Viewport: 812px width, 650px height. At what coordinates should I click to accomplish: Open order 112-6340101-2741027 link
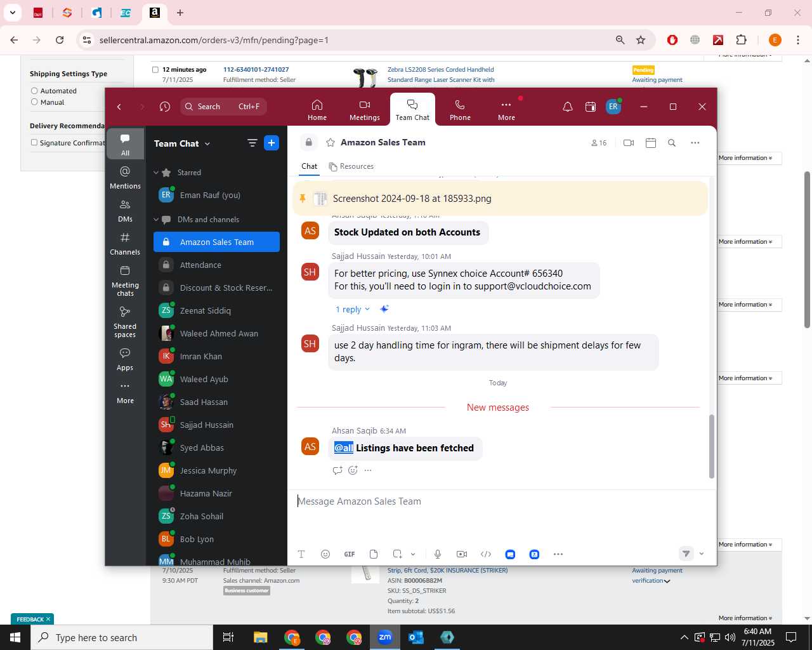tap(256, 70)
